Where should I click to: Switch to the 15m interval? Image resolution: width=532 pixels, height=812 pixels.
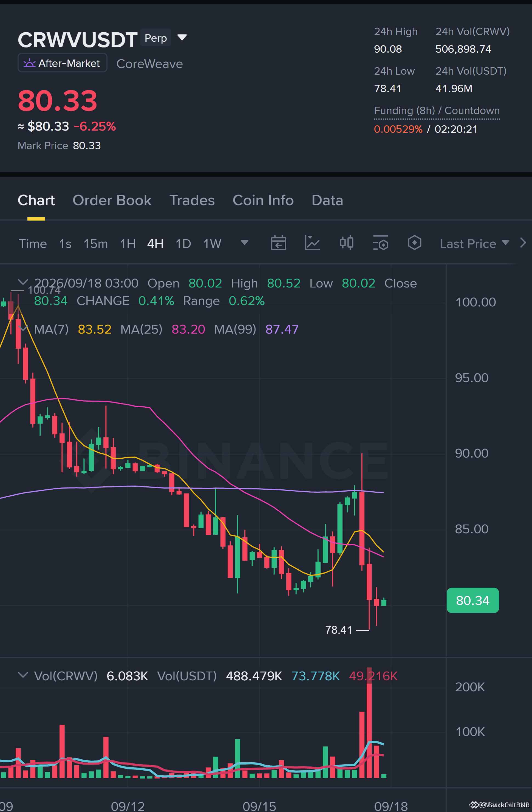click(95, 244)
